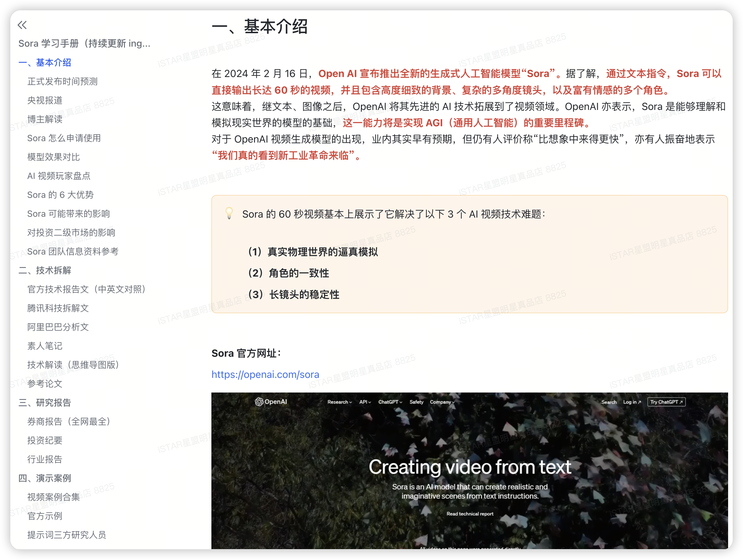Open '视频案例合集' entry

click(53, 497)
